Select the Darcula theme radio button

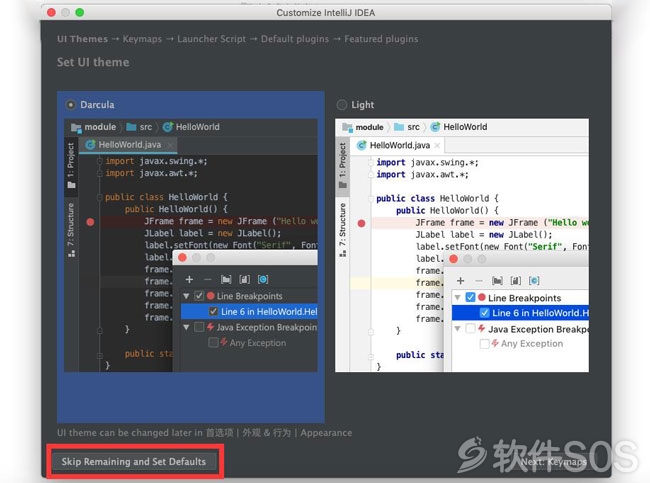71,105
